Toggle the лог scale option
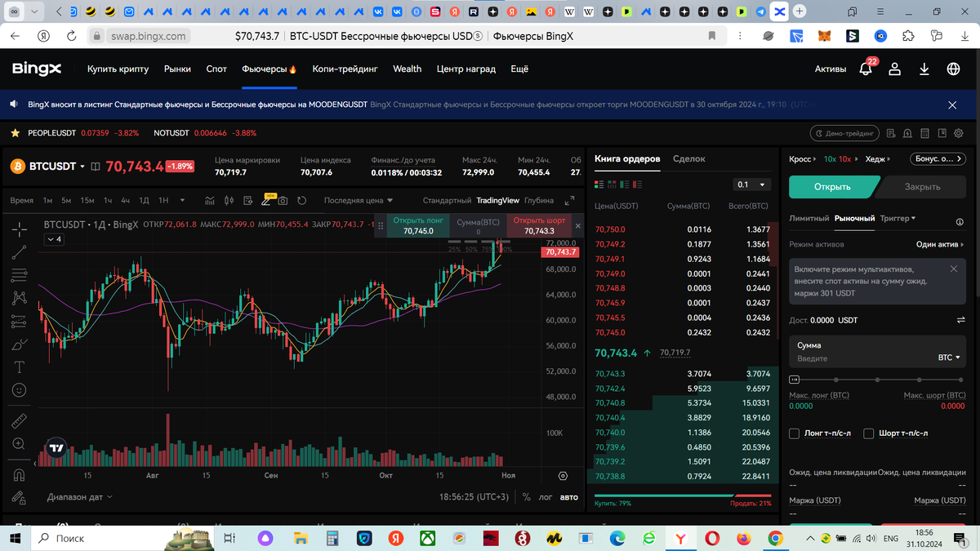The height and width of the screenshot is (551, 980). (x=545, y=496)
